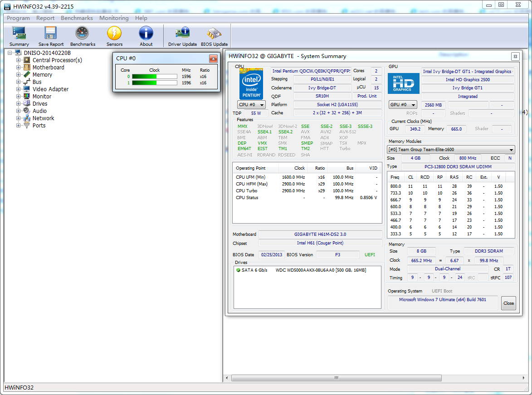Click the Ports plug tree icon
Screen dimensions: 532x395
click(x=27, y=125)
